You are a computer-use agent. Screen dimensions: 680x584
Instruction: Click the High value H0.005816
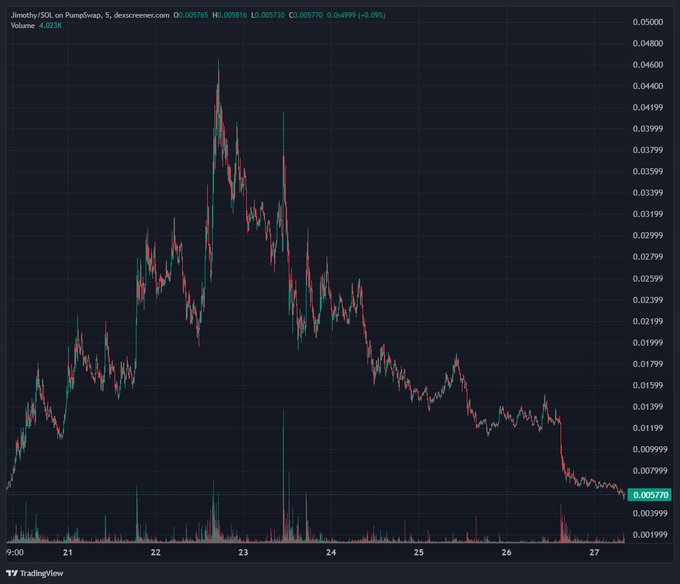pos(229,15)
